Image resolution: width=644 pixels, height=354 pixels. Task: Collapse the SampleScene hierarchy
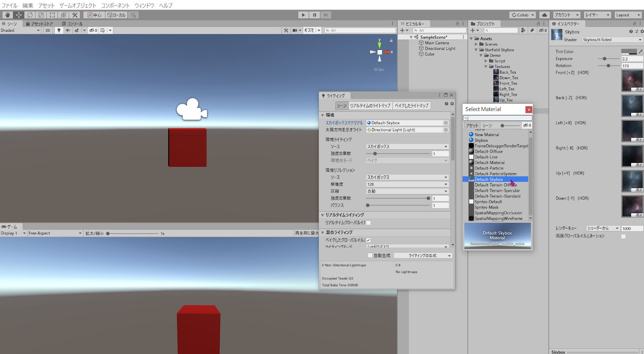tap(411, 37)
